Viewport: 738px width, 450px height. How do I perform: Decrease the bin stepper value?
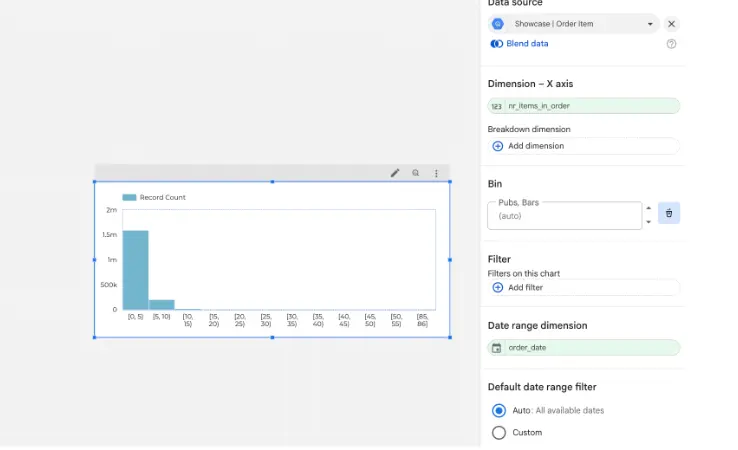(x=649, y=222)
